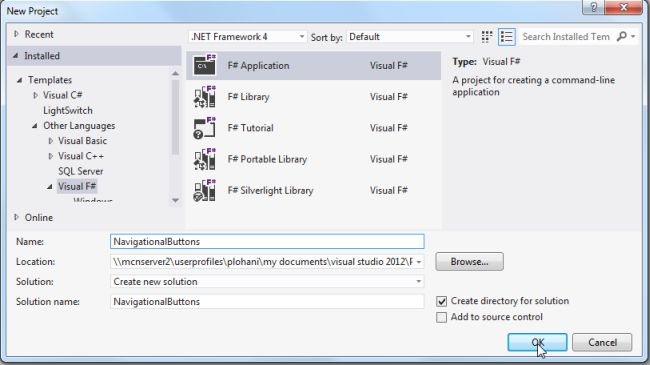650x365 pixels.
Task: Collapse the Templates tree node
Action: (x=19, y=80)
